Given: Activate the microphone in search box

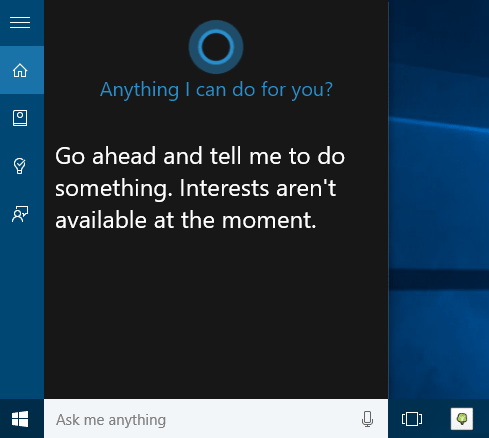Looking at the screenshot, I should pyautogui.click(x=367, y=419).
